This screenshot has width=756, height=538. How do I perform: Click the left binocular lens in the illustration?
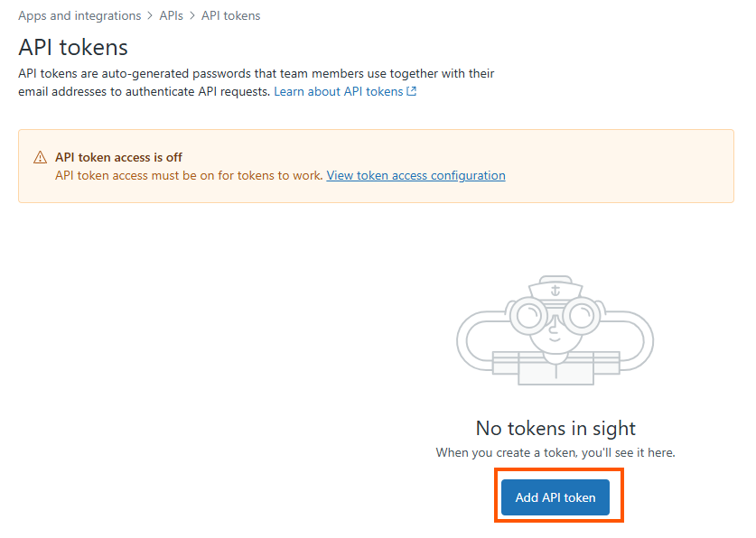pyautogui.click(x=527, y=315)
